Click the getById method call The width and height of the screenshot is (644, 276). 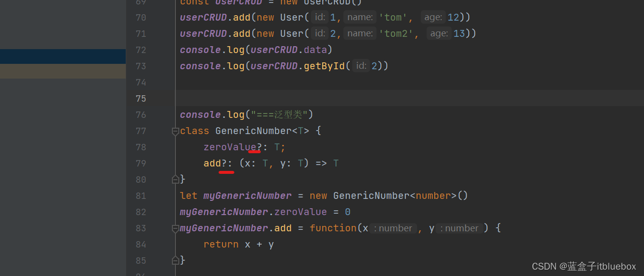[324, 66]
